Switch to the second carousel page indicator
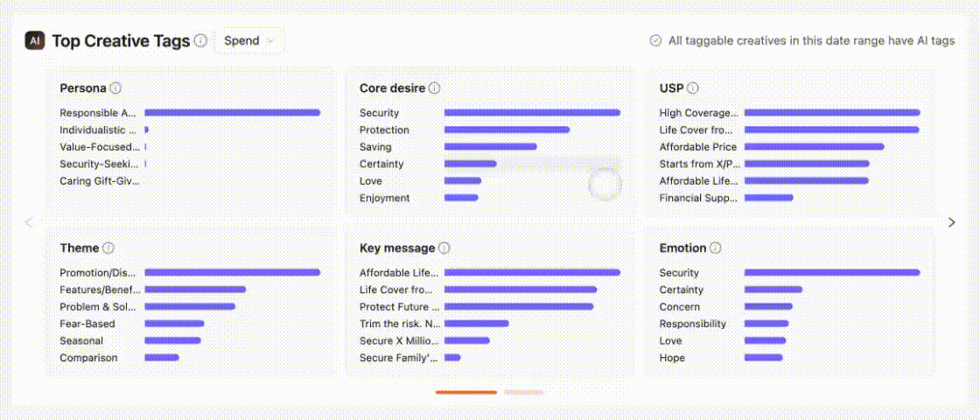 (x=523, y=392)
